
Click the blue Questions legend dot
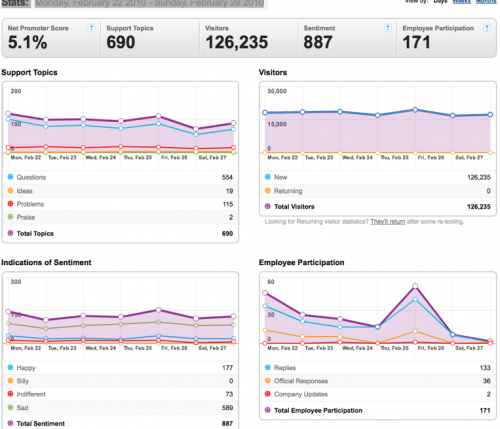10,177
